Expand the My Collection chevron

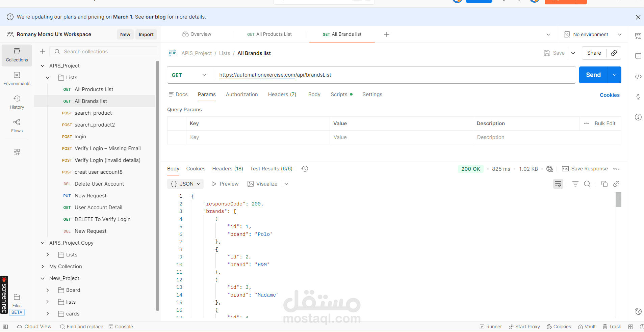(x=43, y=267)
